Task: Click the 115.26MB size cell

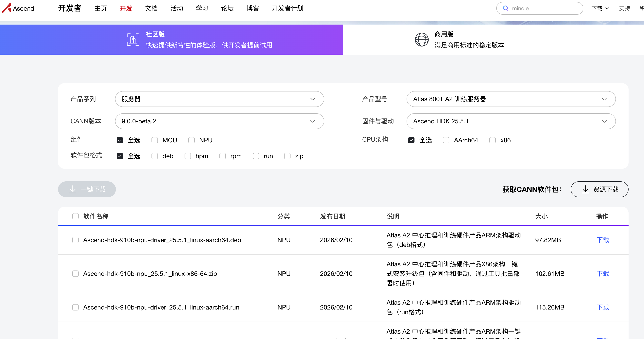Action: pos(550,307)
